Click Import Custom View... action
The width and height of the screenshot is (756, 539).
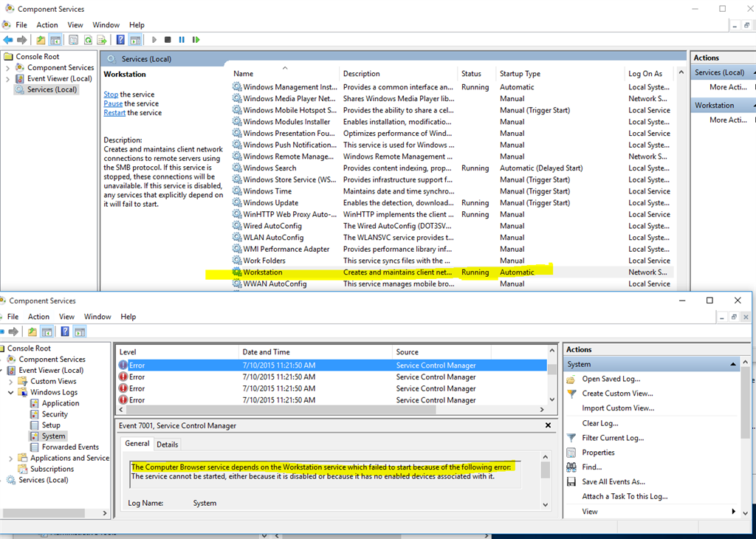pyautogui.click(x=618, y=408)
